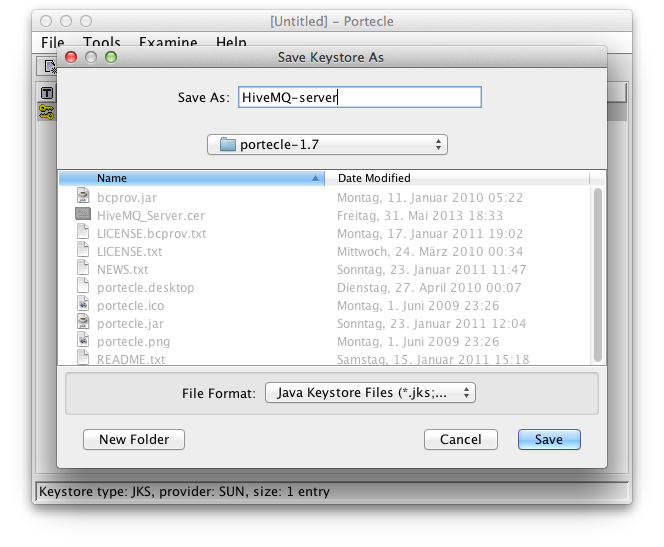Click the portecle.jar file icon

(x=84, y=323)
